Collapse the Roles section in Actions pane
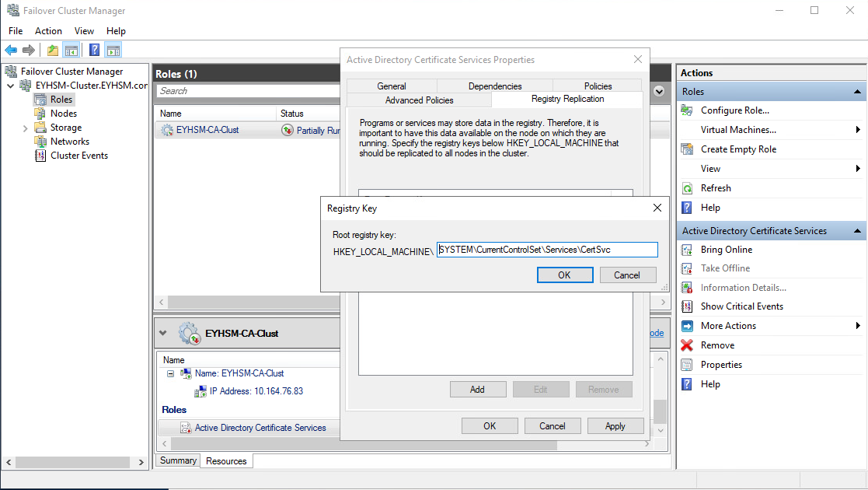868x490 pixels. (x=857, y=92)
